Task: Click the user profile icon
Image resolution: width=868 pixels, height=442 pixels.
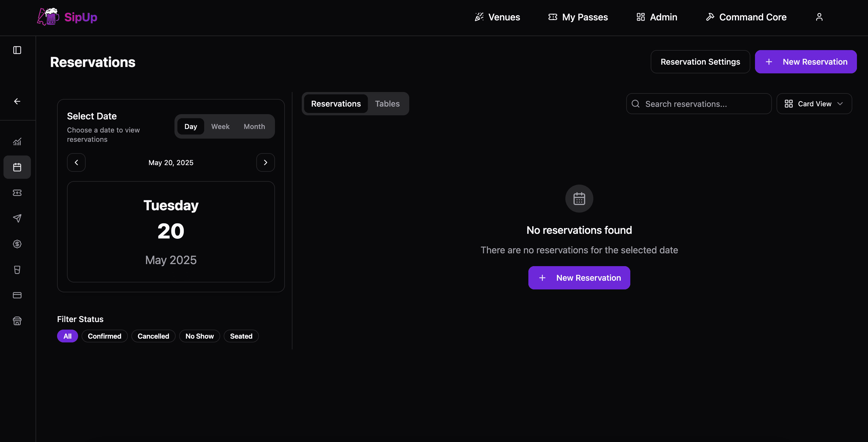Action: pyautogui.click(x=819, y=17)
